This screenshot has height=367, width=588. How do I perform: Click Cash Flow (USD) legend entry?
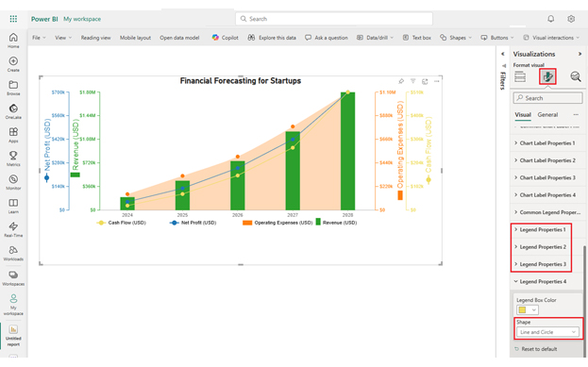pos(121,223)
